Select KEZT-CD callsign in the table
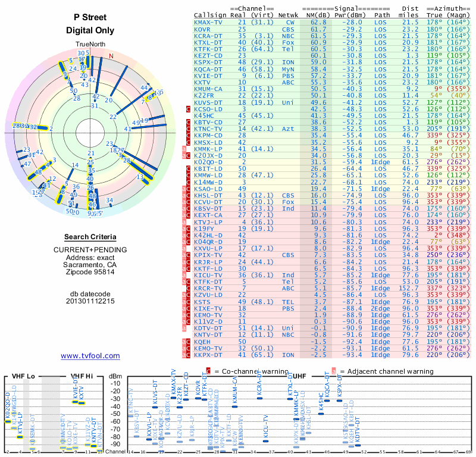This screenshot has width=476, height=457. [x=208, y=55]
